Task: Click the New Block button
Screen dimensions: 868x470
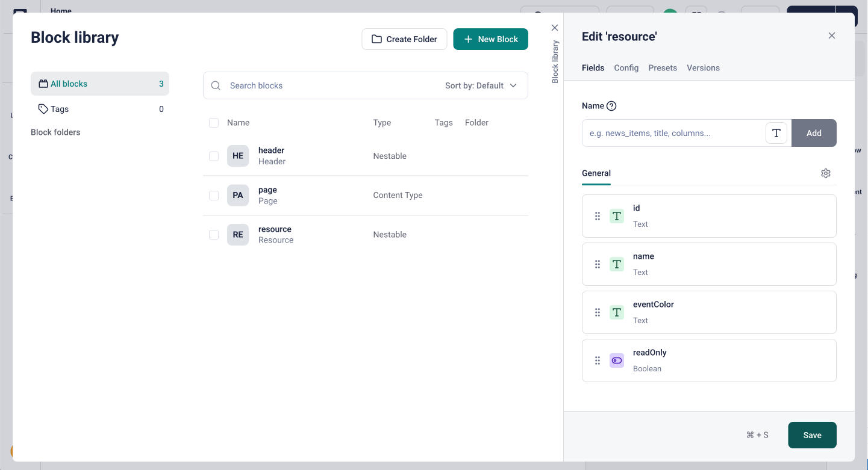Action: click(x=490, y=39)
